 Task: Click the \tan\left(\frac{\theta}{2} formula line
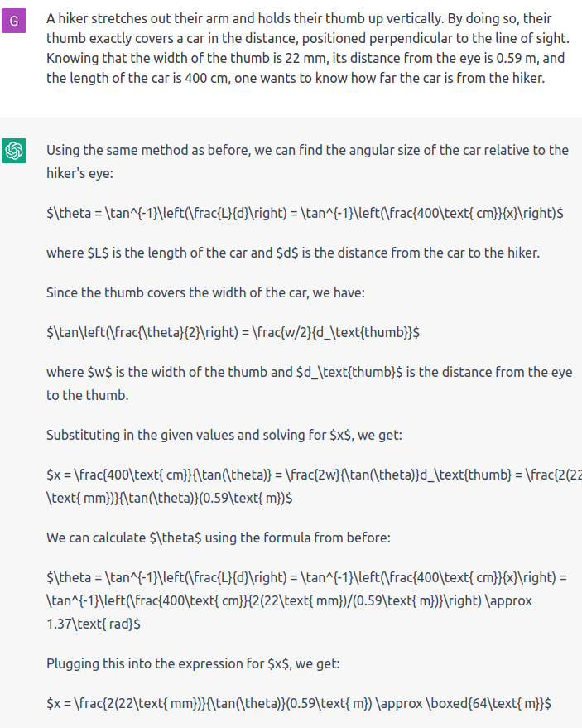coord(233,332)
